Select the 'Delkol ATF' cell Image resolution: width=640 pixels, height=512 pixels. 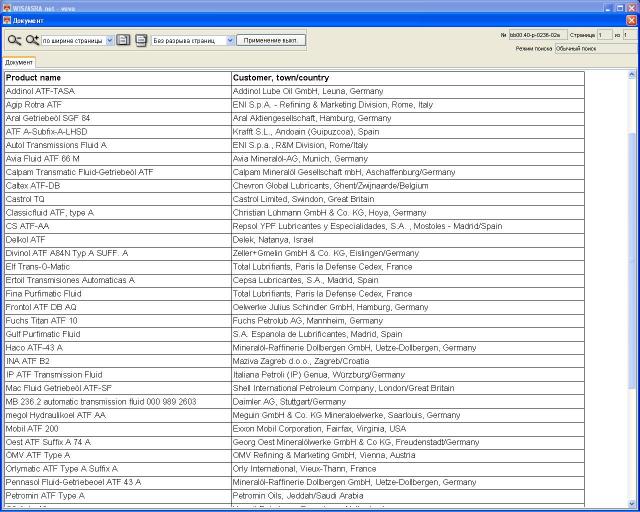point(118,240)
